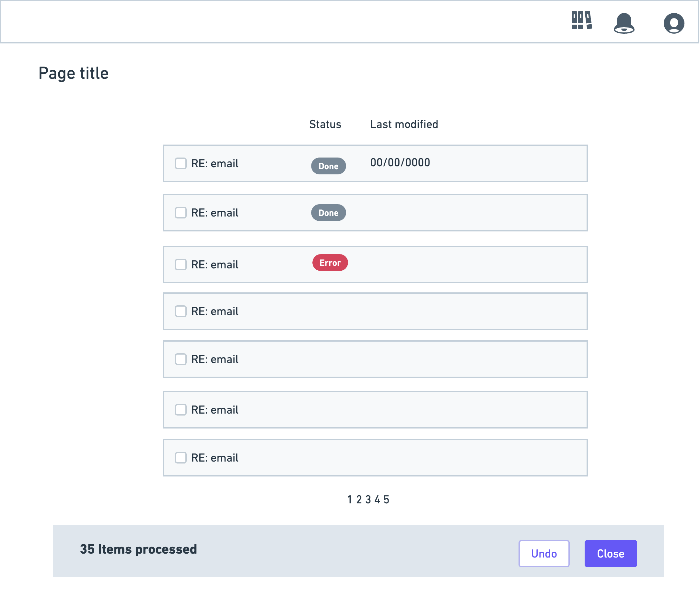Screen dimensions: 700x599
Task: Sort by the Status column header
Action: click(x=325, y=124)
